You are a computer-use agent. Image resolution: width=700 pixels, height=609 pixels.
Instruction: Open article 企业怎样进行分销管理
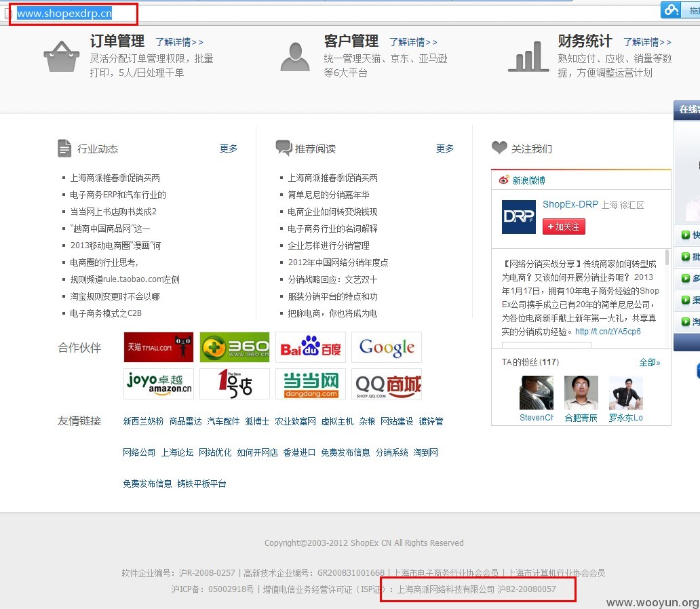(328, 245)
